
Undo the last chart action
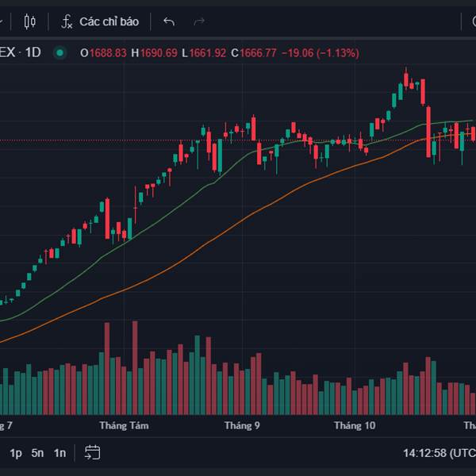click(168, 21)
